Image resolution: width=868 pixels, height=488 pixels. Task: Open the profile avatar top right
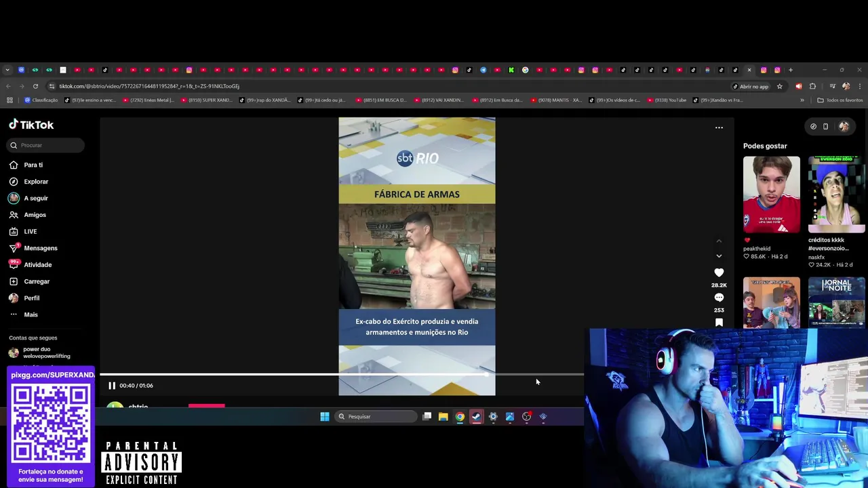coord(844,126)
